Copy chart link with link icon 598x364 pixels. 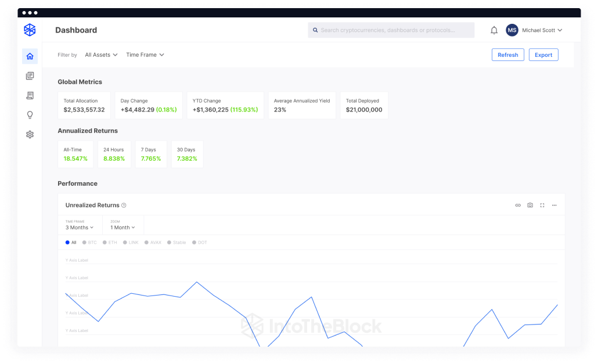pyautogui.click(x=518, y=205)
